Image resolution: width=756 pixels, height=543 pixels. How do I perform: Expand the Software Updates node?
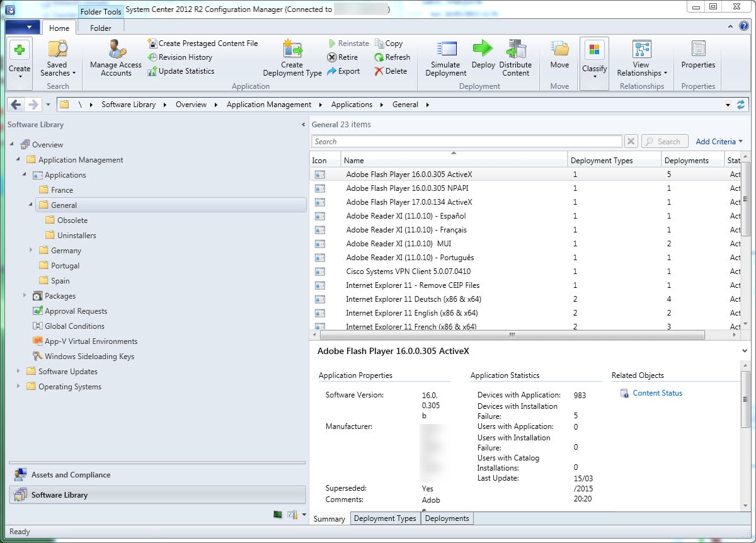tap(18, 371)
